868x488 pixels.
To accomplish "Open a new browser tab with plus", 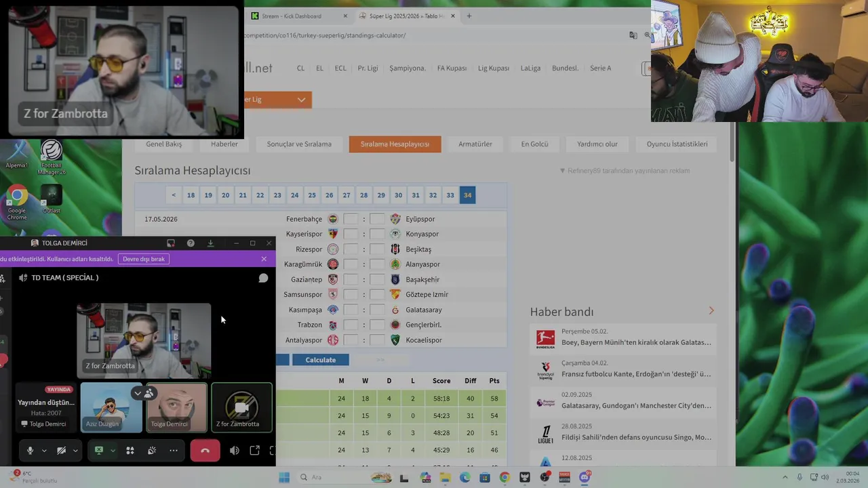I will pos(469,16).
